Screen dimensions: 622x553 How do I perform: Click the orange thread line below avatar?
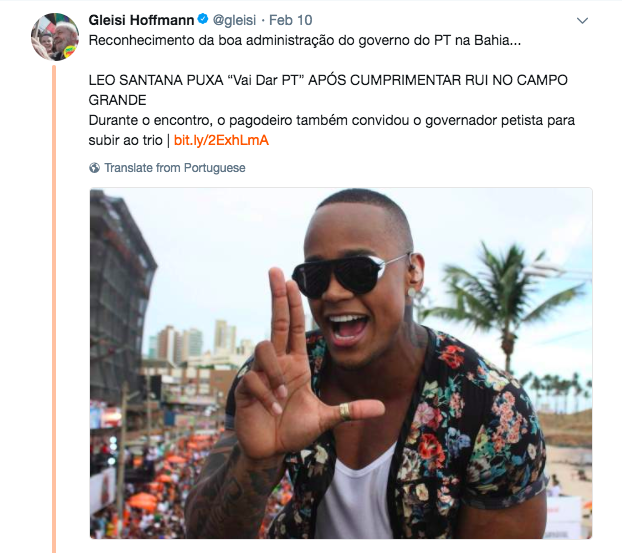(54, 309)
